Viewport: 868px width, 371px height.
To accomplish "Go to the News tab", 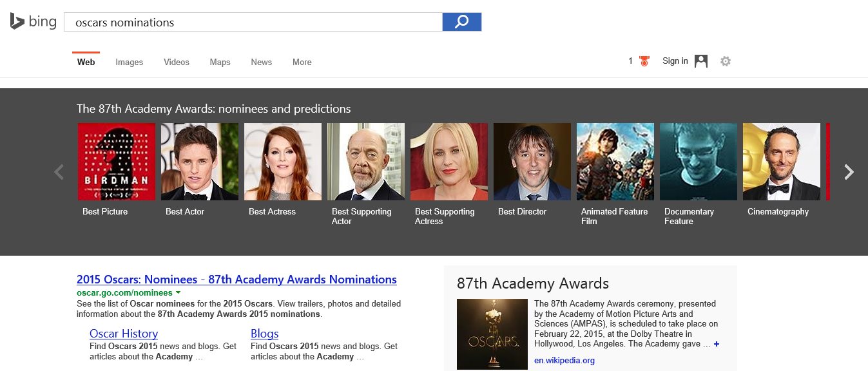I will [262, 62].
